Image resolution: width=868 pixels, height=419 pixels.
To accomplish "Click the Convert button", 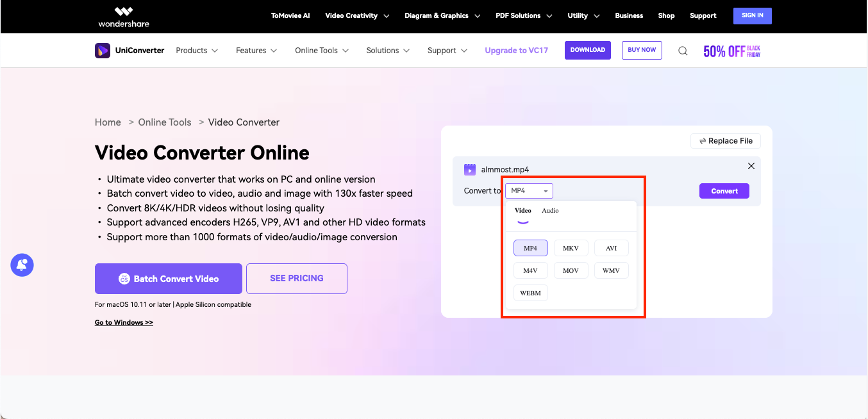I will pos(724,191).
